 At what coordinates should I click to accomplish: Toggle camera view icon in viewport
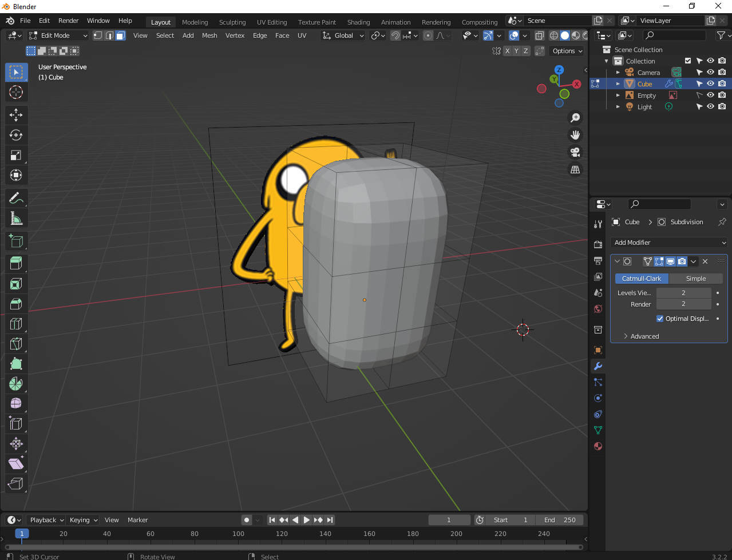tap(575, 152)
